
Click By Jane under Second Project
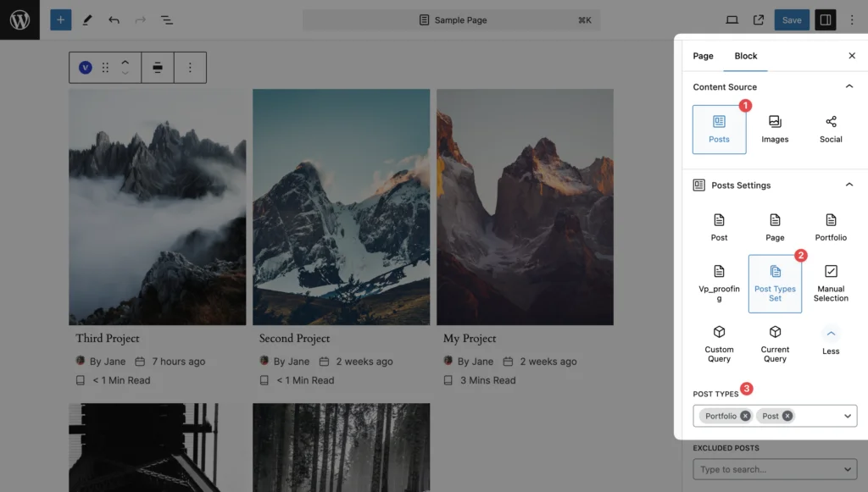coord(292,361)
